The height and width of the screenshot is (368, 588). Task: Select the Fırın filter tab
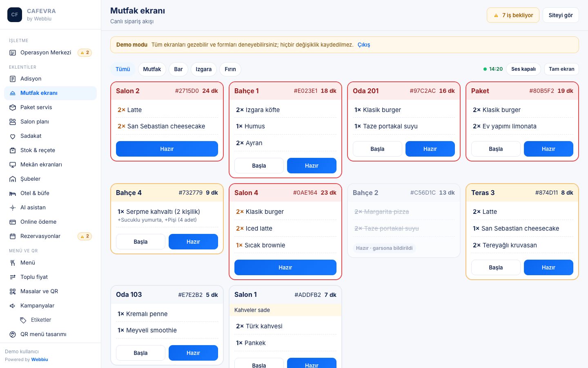pyautogui.click(x=230, y=69)
